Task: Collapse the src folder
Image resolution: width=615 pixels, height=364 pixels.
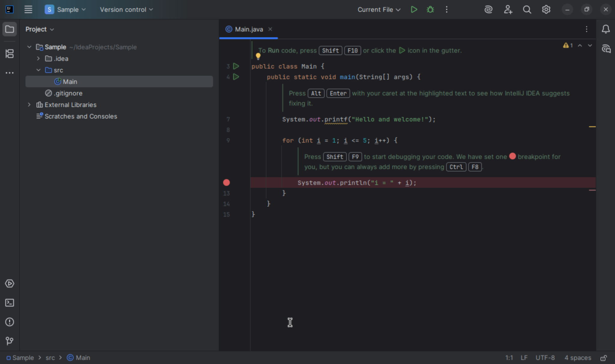Action: coord(38,70)
